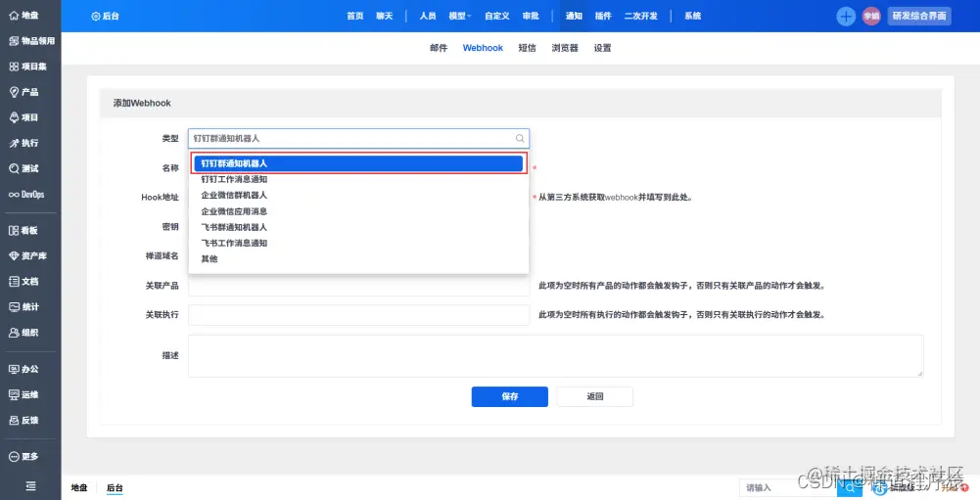Open the DevOps module
The image size is (980, 500).
[x=26, y=195]
